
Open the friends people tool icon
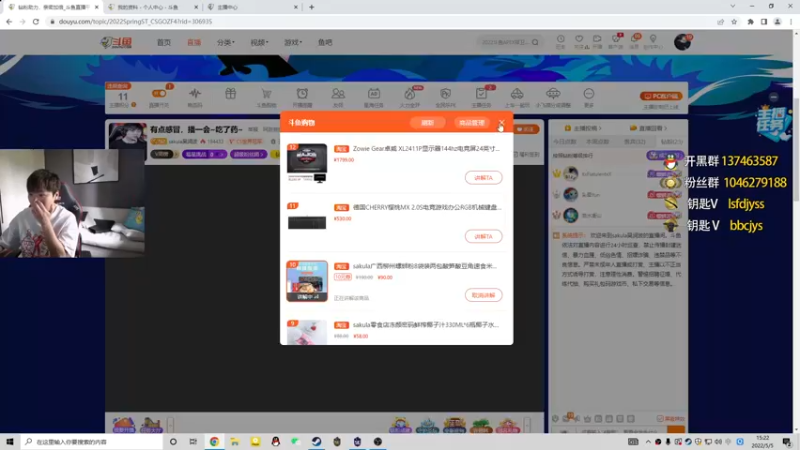[338, 97]
